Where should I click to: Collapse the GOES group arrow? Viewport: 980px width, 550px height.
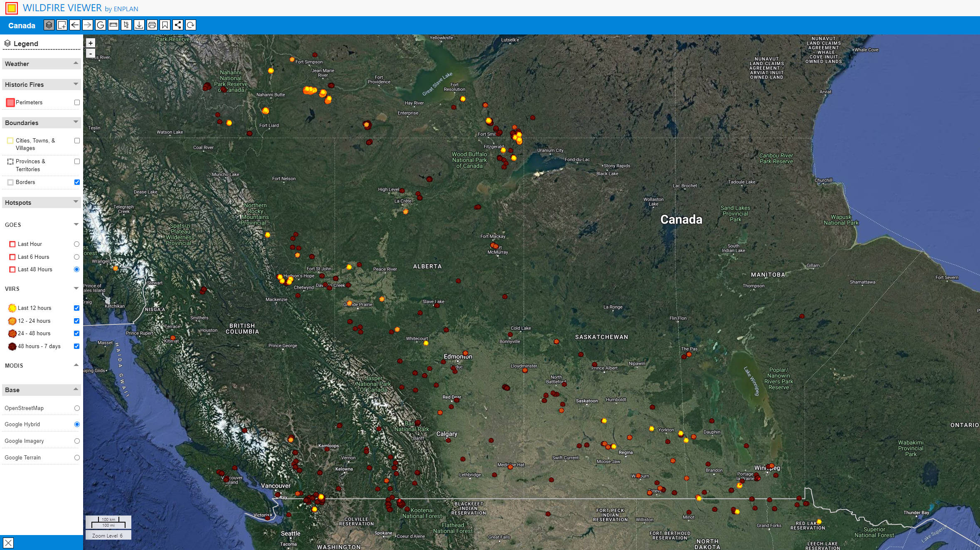pos(76,224)
